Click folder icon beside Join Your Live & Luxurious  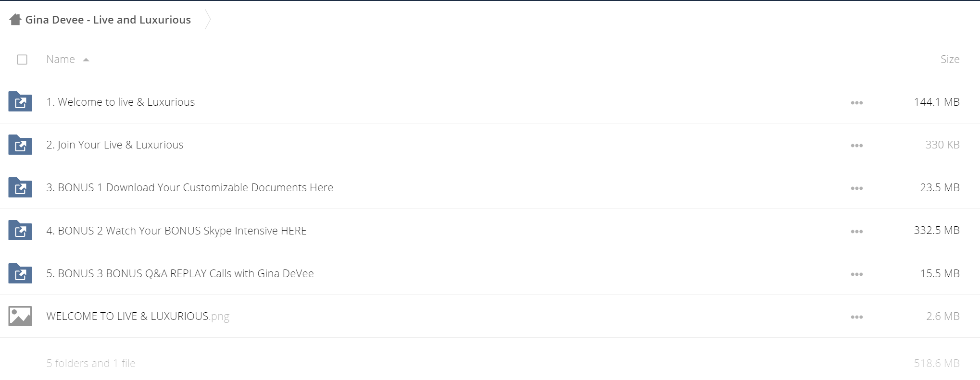[20, 145]
